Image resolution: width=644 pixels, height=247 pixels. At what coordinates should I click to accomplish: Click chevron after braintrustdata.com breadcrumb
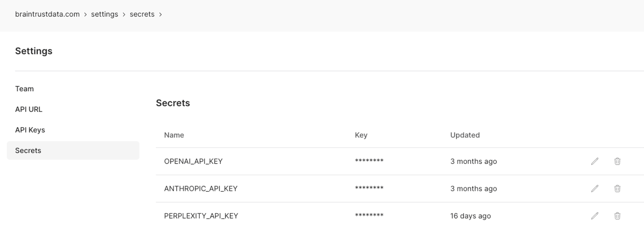coord(85,15)
